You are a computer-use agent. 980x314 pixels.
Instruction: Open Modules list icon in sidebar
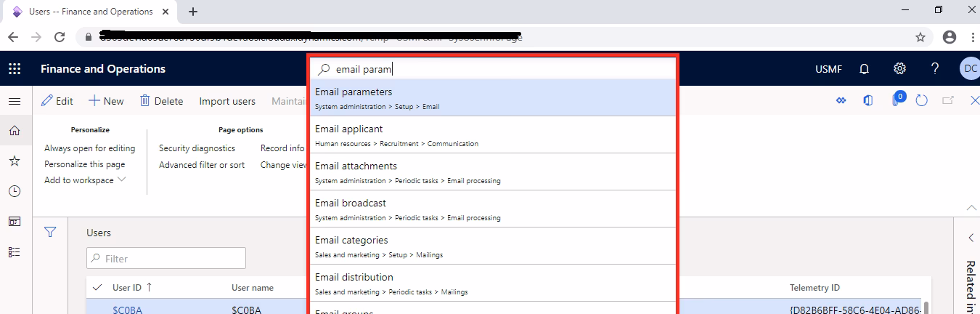pos(15,251)
